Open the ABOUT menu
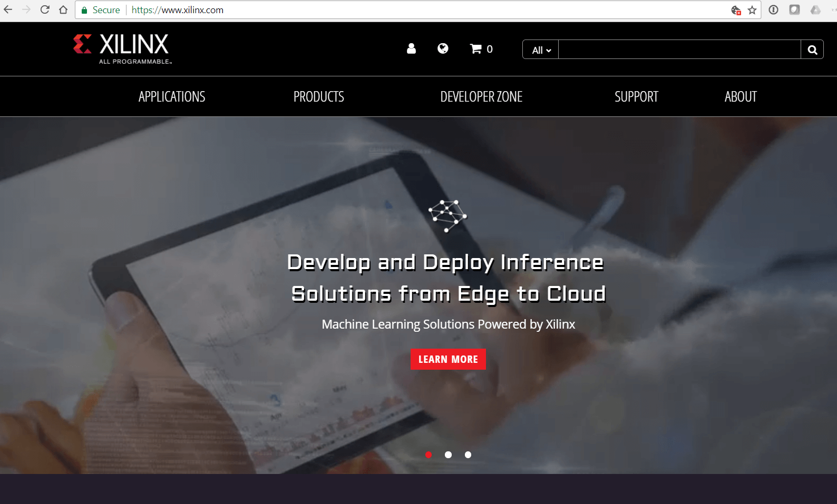 tap(741, 97)
